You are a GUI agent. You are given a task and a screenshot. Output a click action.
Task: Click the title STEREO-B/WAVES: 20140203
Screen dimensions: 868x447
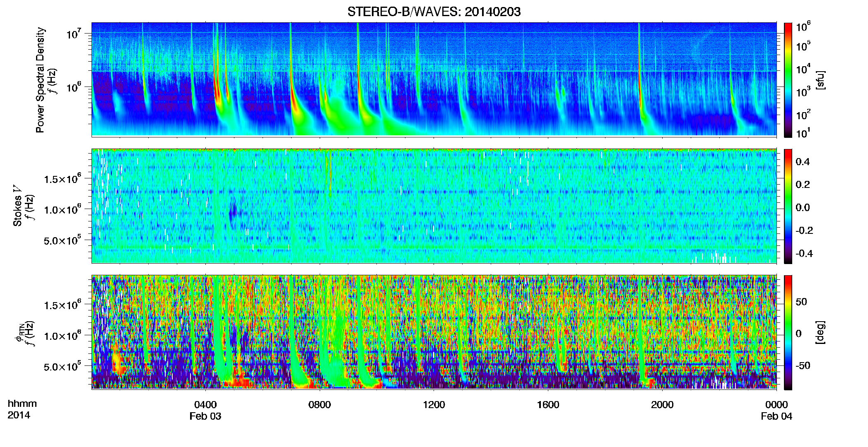coord(434,12)
